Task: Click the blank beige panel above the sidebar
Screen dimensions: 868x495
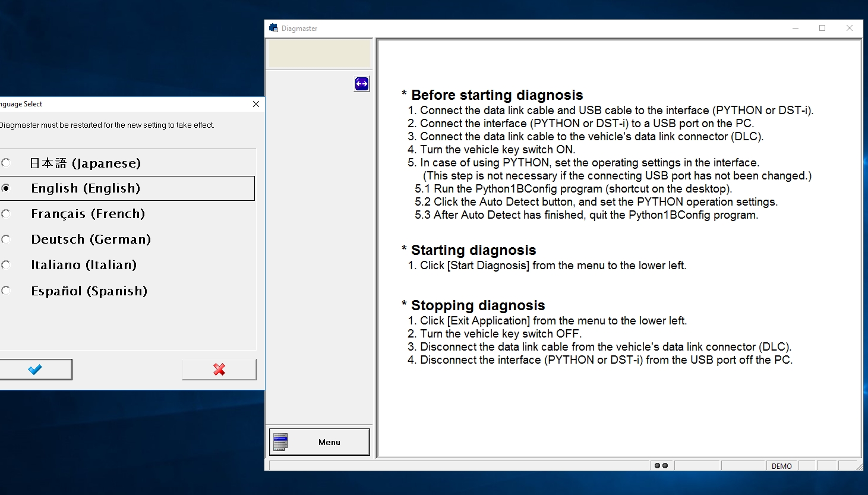Action: pos(320,54)
